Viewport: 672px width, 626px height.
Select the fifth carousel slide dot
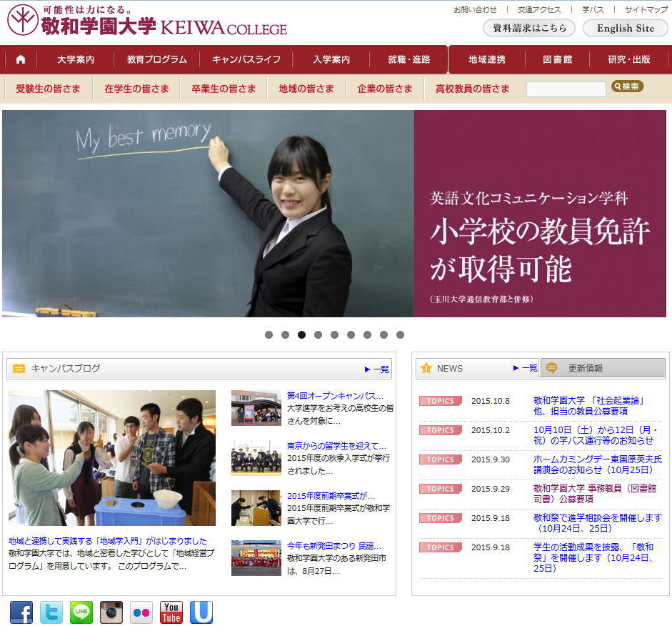334,334
